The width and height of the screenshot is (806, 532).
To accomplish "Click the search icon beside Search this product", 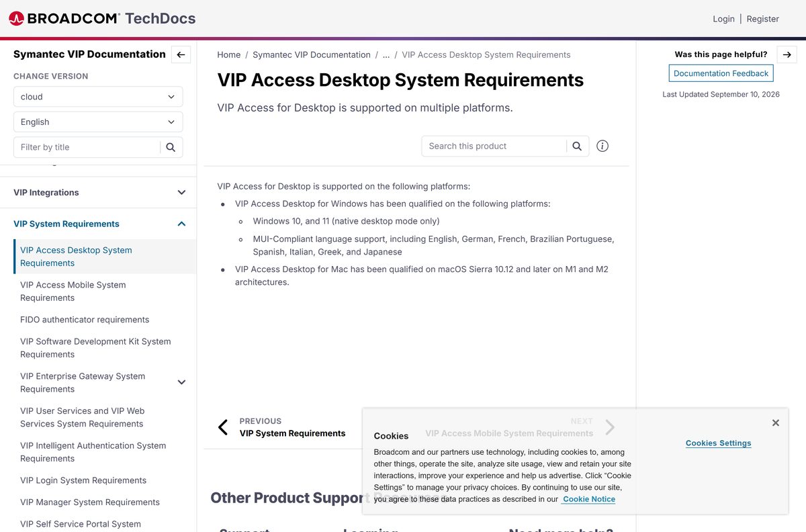I will (x=577, y=146).
